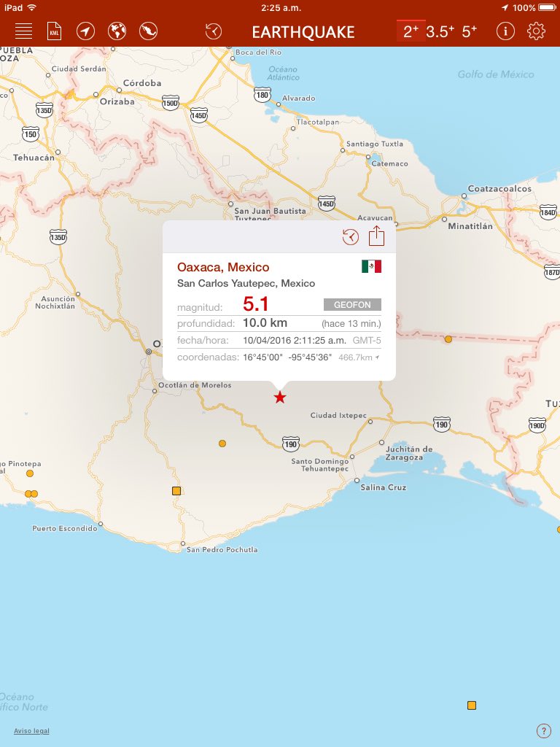Tap orange square marker in Pacific Ocean
The height and width of the screenshot is (747, 560).
coord(472,705)
